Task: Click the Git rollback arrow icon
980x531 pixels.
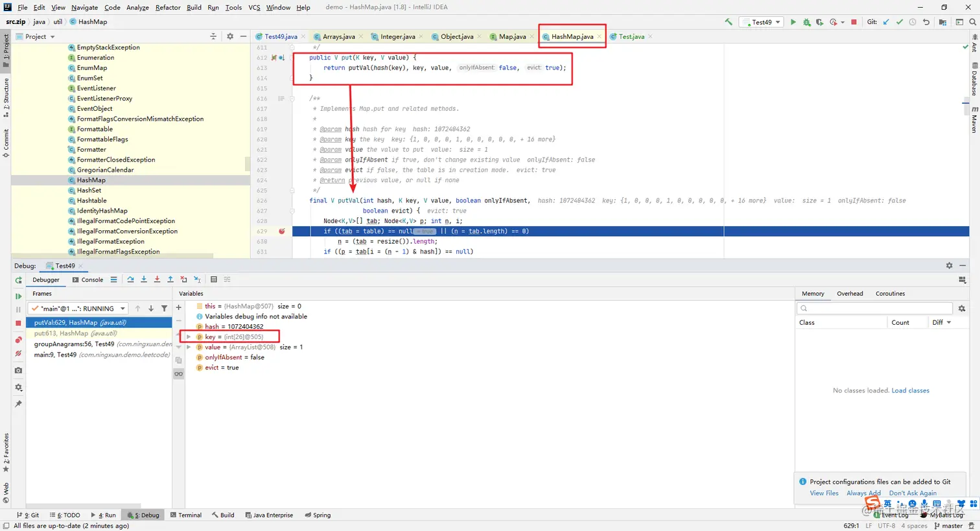Action: point(926,22)
